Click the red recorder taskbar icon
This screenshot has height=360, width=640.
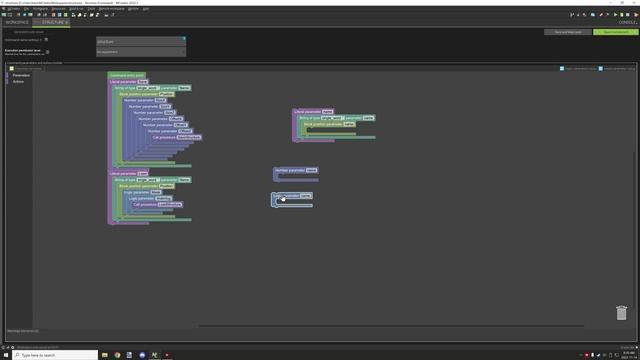pyautogui.click(x=167, y=355)
